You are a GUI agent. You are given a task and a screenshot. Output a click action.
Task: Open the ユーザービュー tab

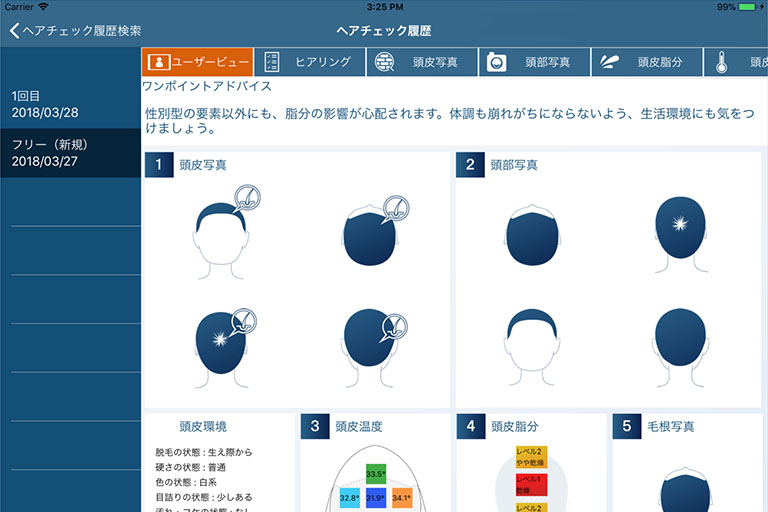point(197,62)
